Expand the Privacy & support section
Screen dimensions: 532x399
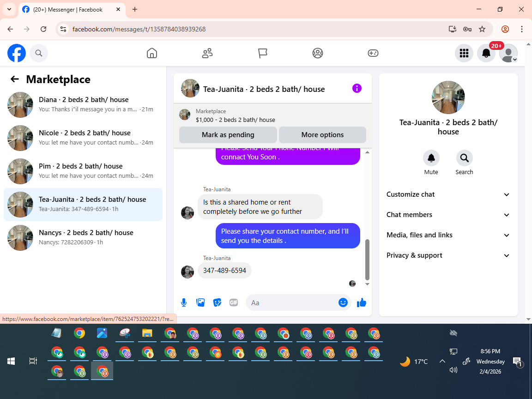(x=448, y=255)
